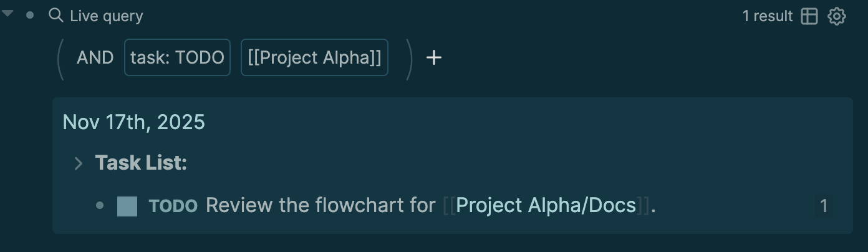Click the bullet of the TODO block
Viewport: 868px width, 252px height.
(x=100, y=206)
